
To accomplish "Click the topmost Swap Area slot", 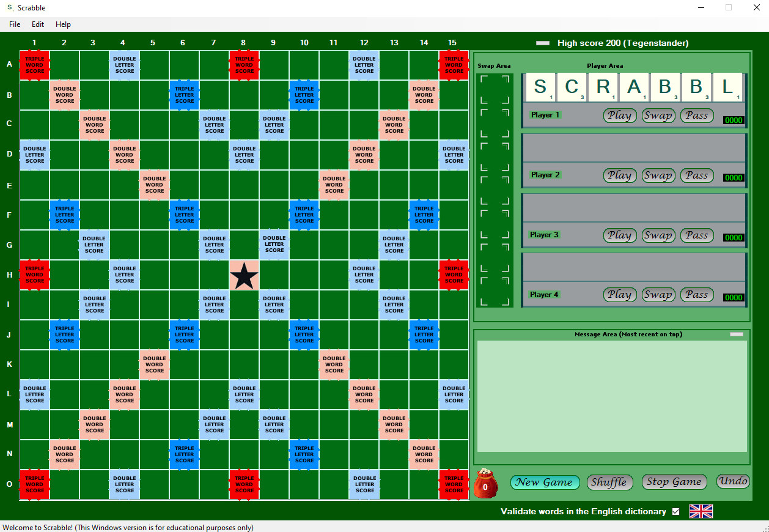I will click(x=495, y=89).
